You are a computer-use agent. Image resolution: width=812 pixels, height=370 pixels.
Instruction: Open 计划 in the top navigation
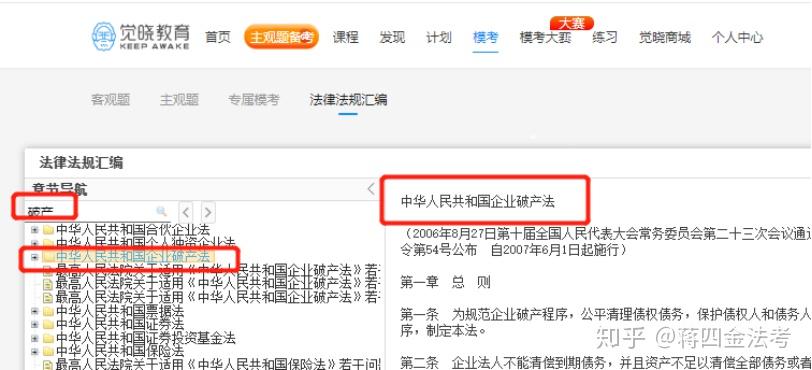[439, 37]
